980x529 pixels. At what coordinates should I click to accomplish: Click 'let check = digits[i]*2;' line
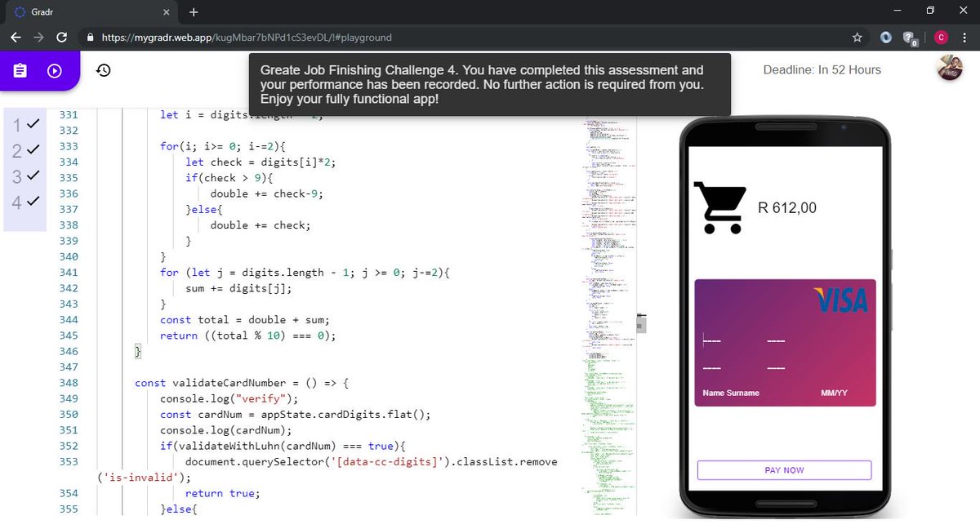coord(261,162)
